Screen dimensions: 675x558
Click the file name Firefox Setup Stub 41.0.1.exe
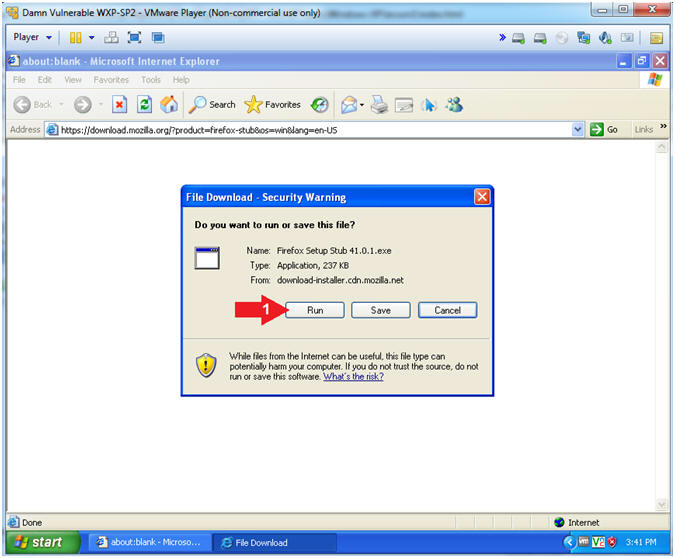pos(334,251)
